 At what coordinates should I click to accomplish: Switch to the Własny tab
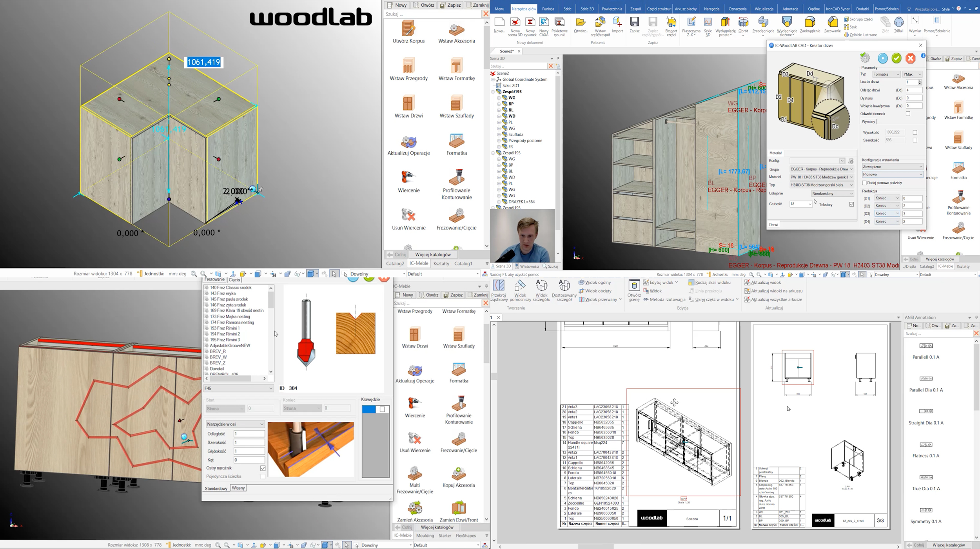238,488
